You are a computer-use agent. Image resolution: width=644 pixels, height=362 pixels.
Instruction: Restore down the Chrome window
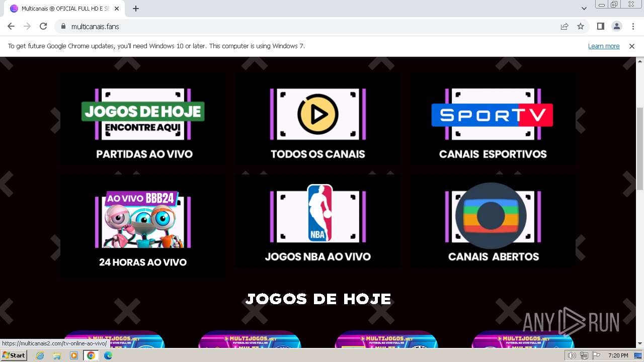click(x=614, y=4)
